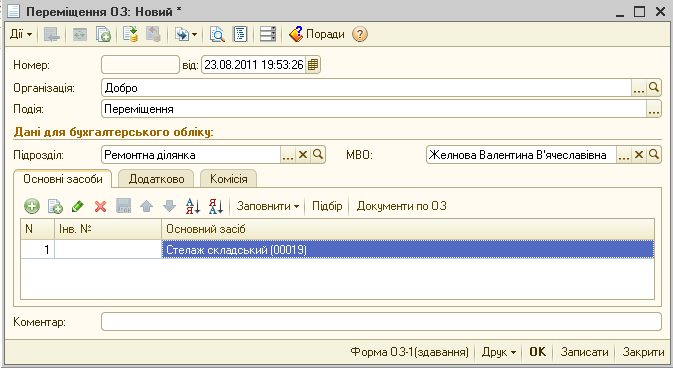This screenshot has height=368, width=673.
Task: Click the date field 23.08.2011 19:53:26
Action: coord(254,65)
